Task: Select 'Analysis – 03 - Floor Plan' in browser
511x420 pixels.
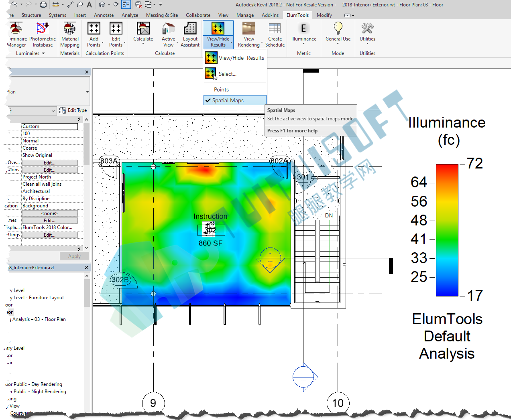Action: click(x=39, y=319)
